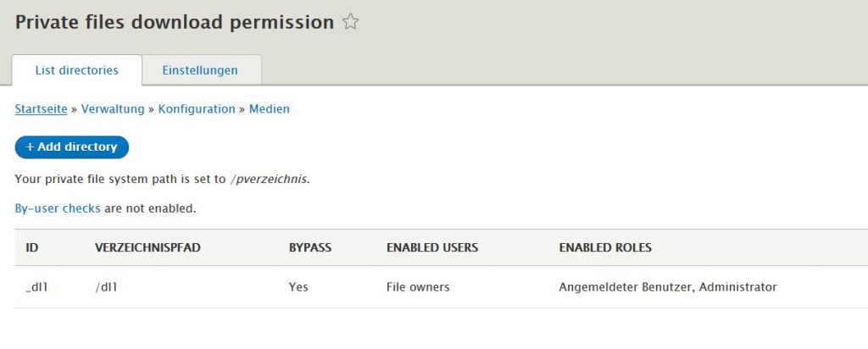The width and height of the screenshot is (868, 349).
Task: Click the Medien breadcrumb link
Action: [270, 109]
